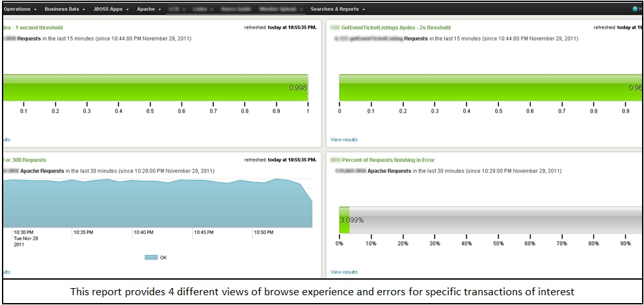
Task: Click the 1 second threshold panel title
Action: click(33, 28)
